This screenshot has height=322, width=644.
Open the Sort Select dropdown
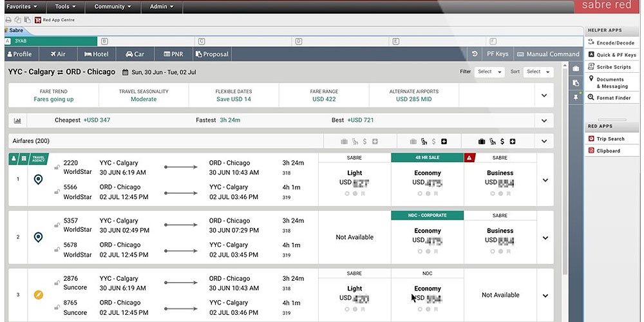(538, 72)
